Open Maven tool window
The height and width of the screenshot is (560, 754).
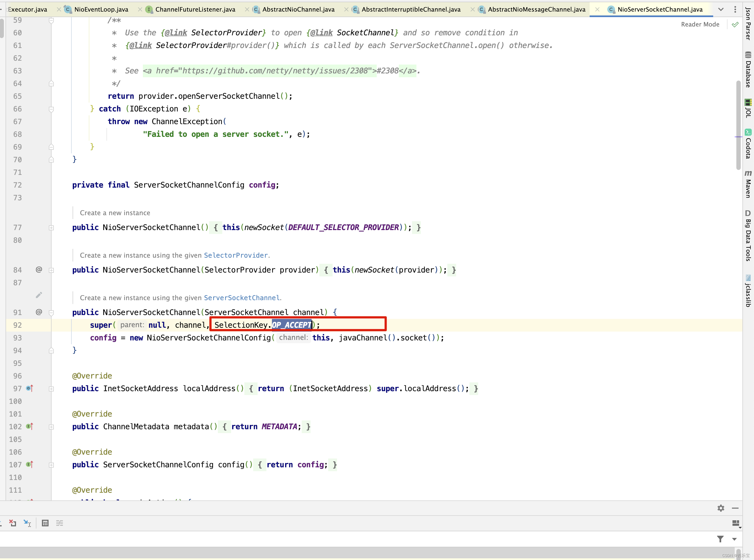(748, 184)
